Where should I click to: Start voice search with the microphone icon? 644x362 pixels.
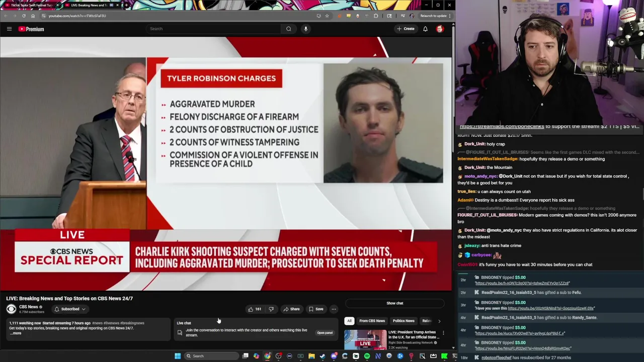[305, 29]
